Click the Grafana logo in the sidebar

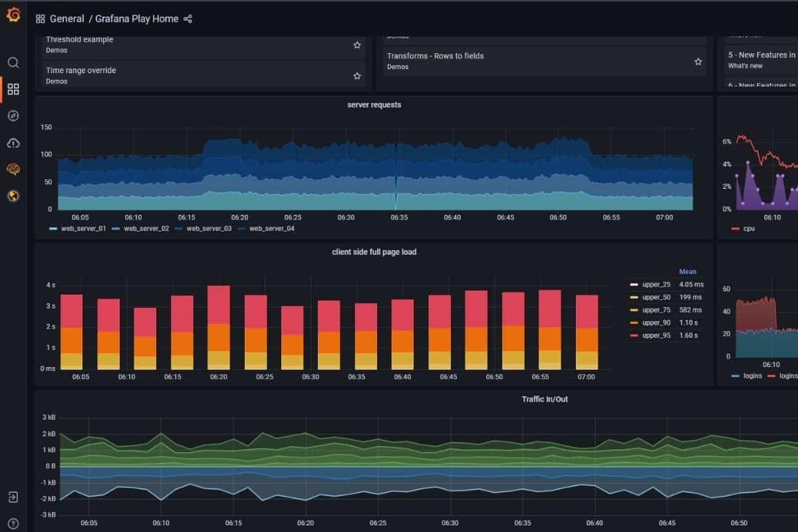pos(13,15)
